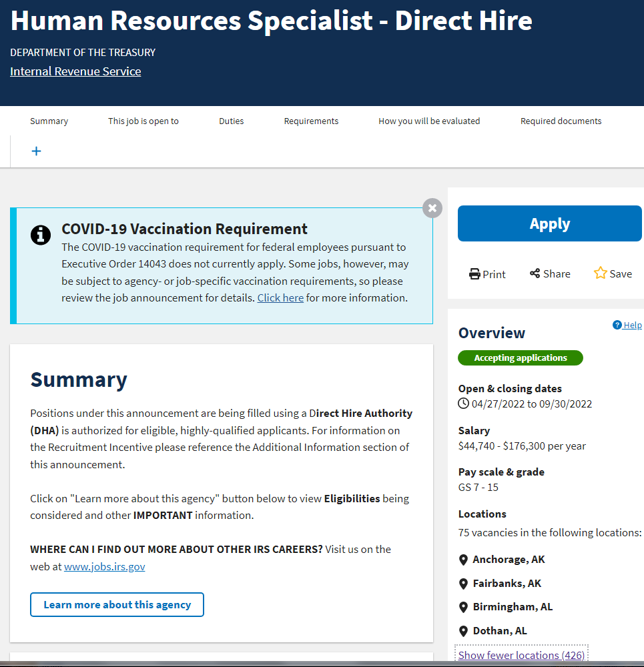
Task: Select the Birmingham, AL location text
Action: 513,606
